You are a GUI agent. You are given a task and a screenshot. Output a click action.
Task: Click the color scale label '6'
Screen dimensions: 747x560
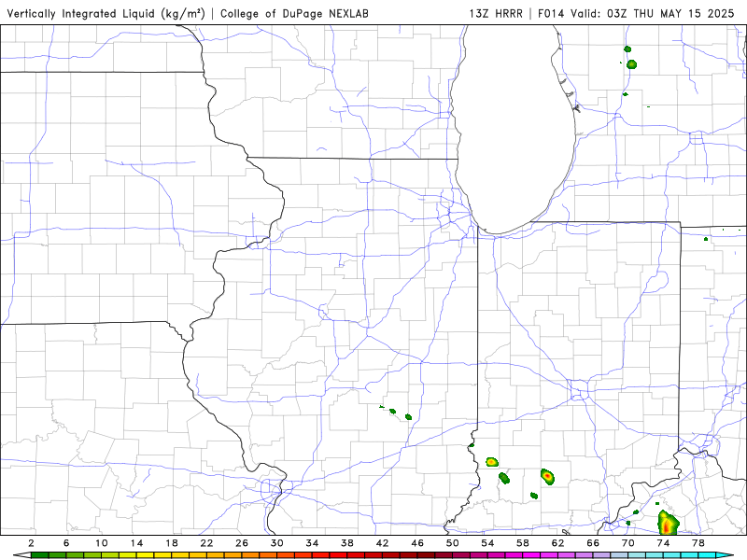pos(66,543)
